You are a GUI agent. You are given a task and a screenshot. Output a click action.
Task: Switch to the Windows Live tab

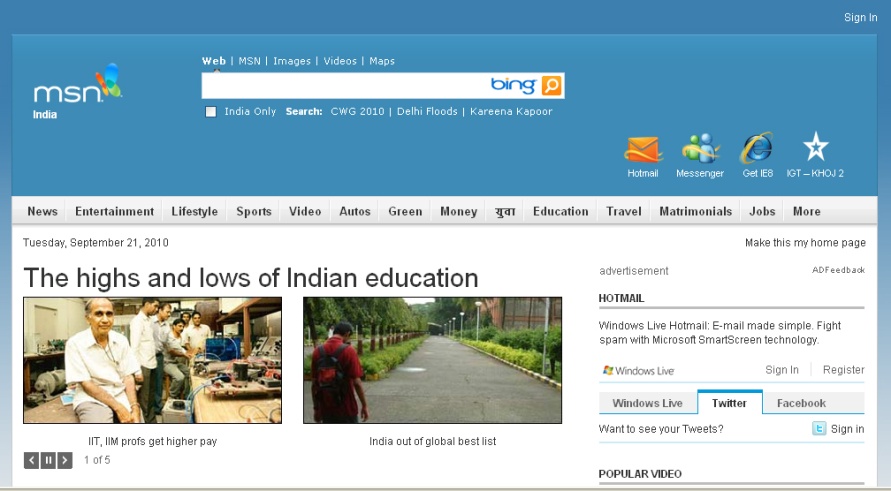tap(647, 403)
